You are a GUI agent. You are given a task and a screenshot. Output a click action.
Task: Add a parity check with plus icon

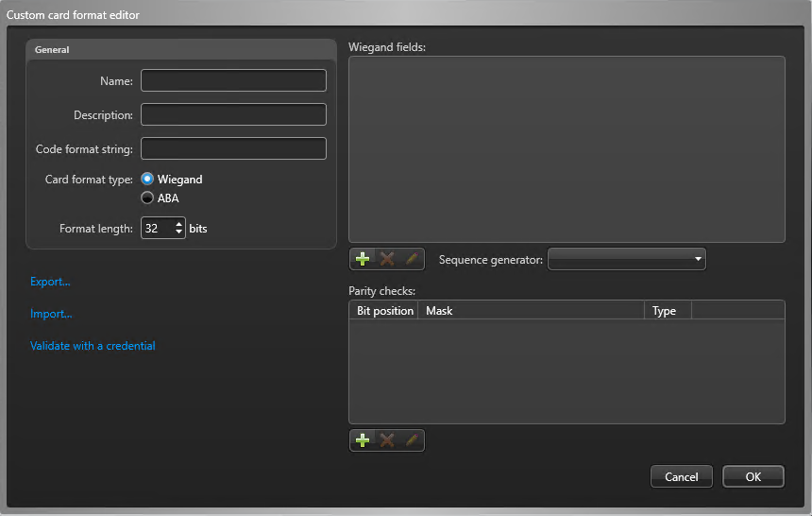pos(363,440)
